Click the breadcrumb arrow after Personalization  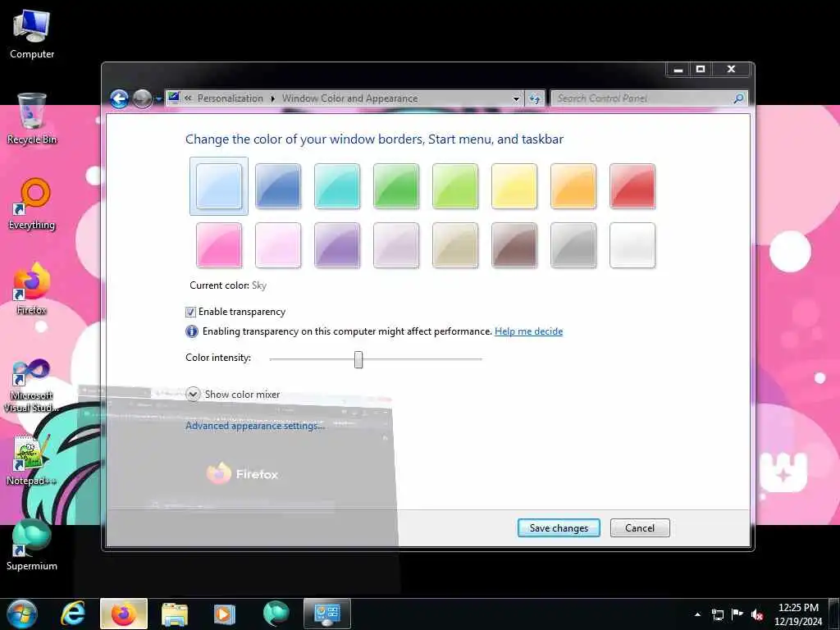[x=272, y=98]
